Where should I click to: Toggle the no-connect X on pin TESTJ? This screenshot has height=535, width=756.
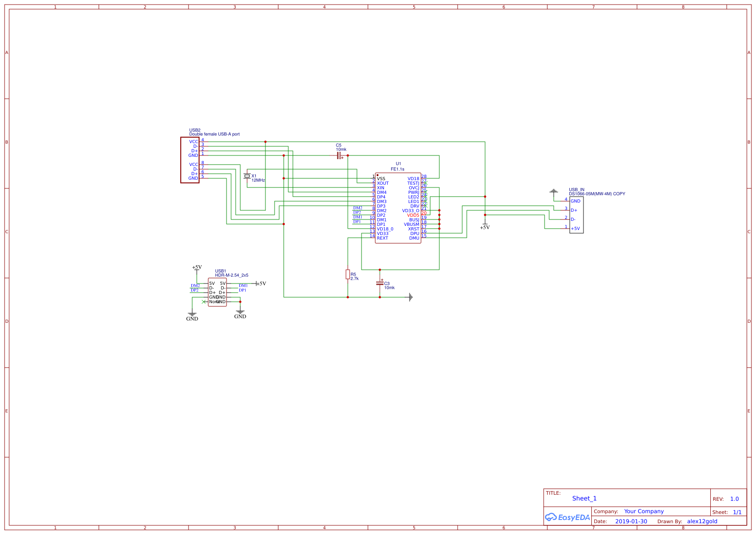click(426, 182)
